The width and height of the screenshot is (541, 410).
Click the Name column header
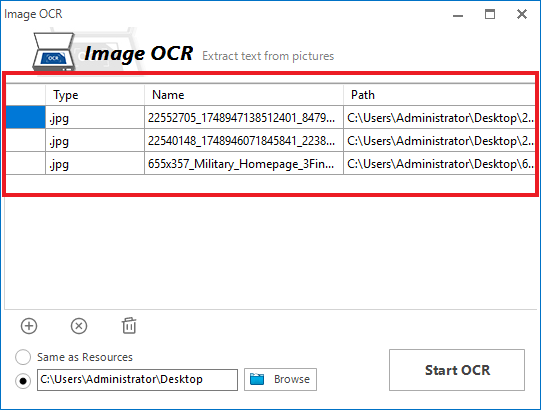pyautogui.click(x=244, y=95)
